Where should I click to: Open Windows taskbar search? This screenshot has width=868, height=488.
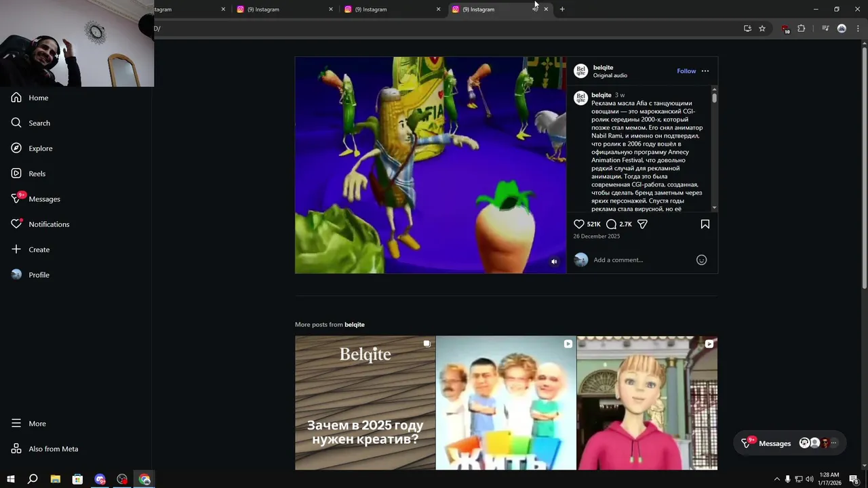(x=33, y=479)
